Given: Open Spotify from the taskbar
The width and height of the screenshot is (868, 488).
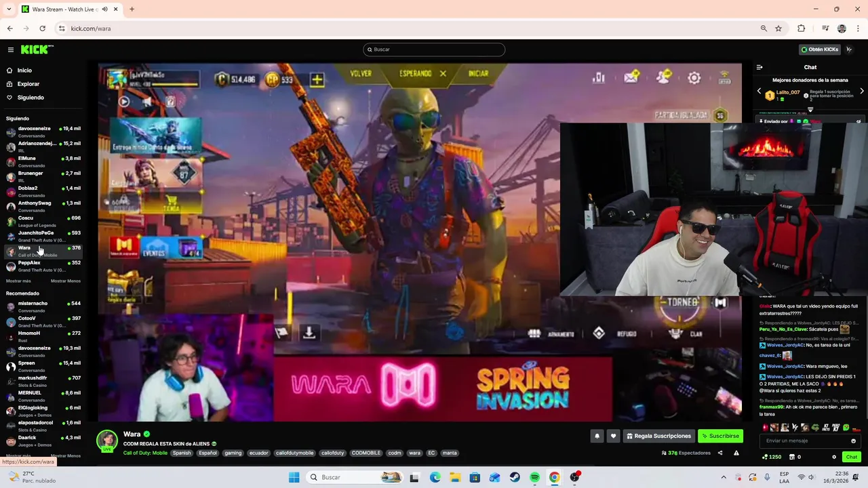Looking at the screenshot, I should tap(534, 477).
